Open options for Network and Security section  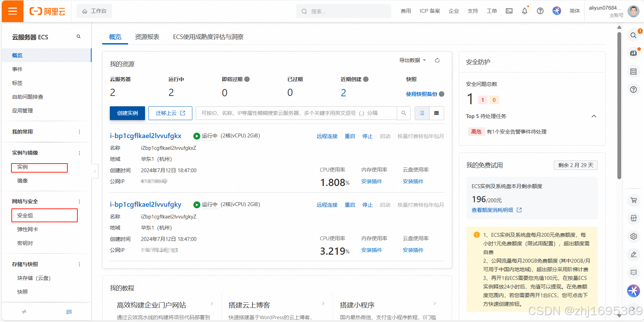[79, 202]
